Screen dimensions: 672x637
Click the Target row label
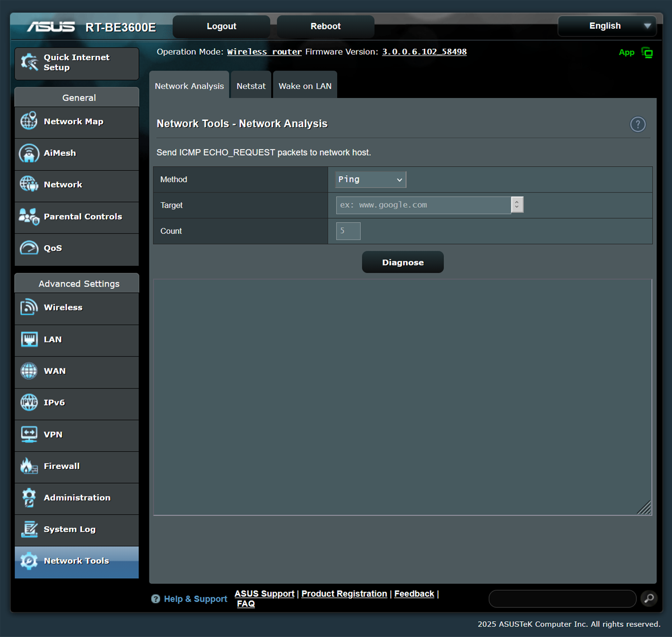point(171,205)
